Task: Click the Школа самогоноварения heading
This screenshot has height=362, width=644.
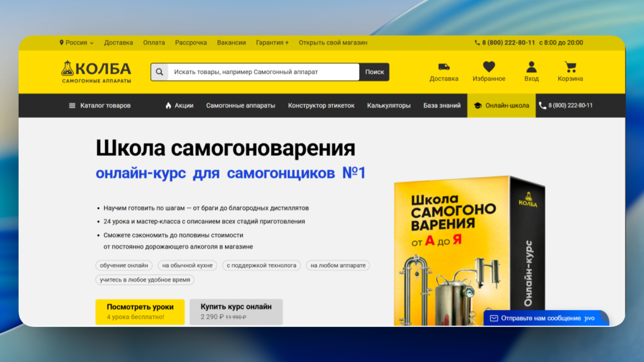Action: click(225, 148)
